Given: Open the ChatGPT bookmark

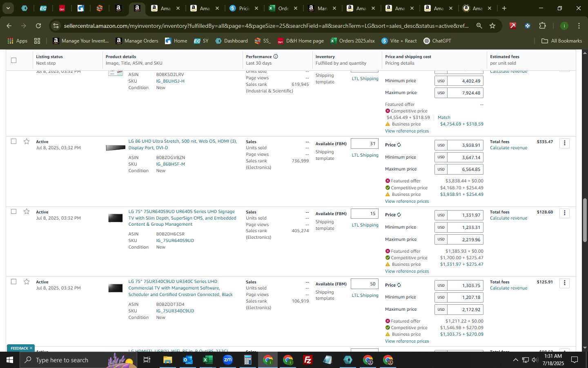Looking at the screenshot, I should coord(437,41).
